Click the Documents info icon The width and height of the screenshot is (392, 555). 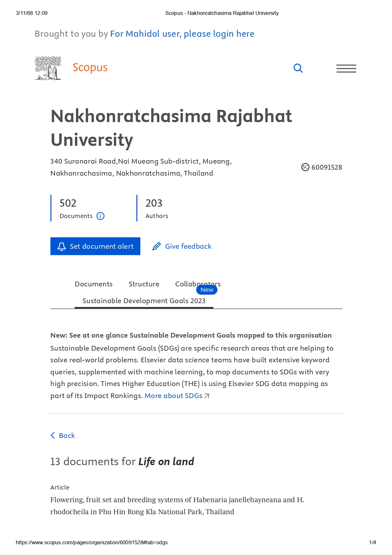click(101, 216)
